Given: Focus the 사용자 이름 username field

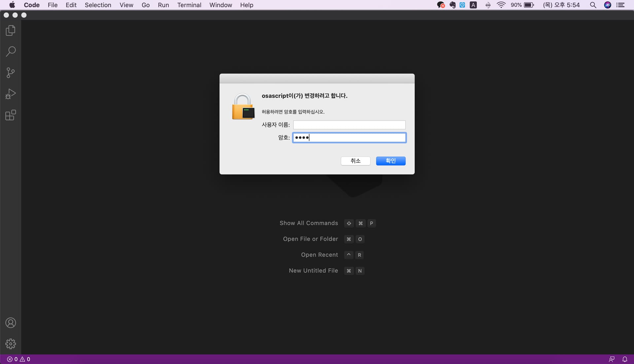Looking at the screenshot, I should pyautogui.click(x=349, y=125).
